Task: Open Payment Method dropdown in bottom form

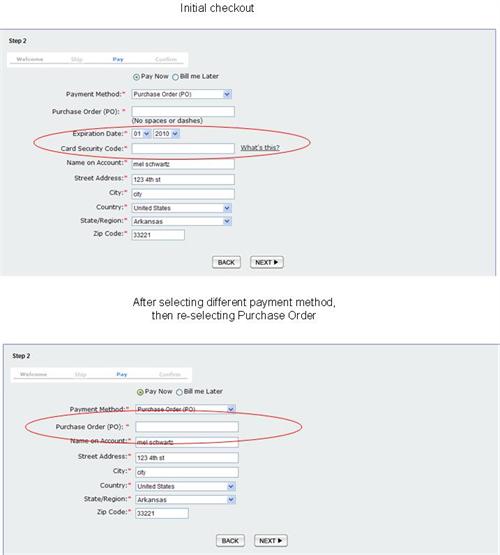Action: point(186,409)
